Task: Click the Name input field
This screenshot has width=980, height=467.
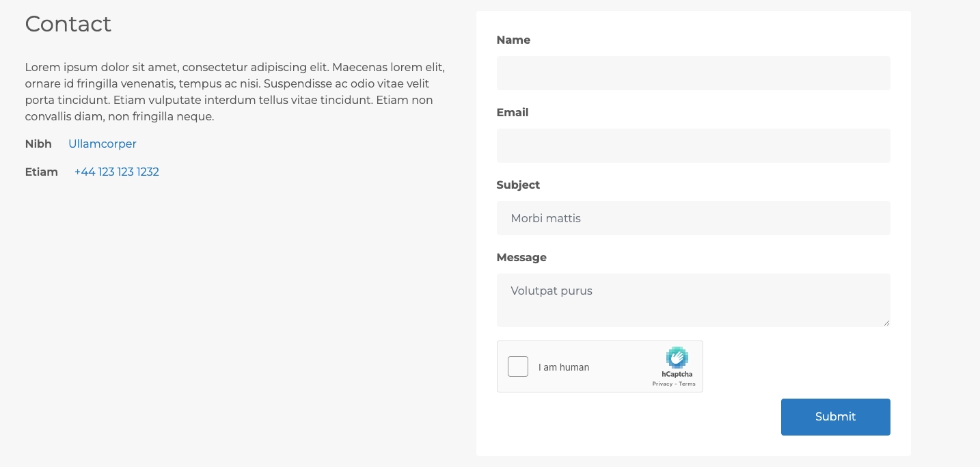Action: [x=693, y=73]
